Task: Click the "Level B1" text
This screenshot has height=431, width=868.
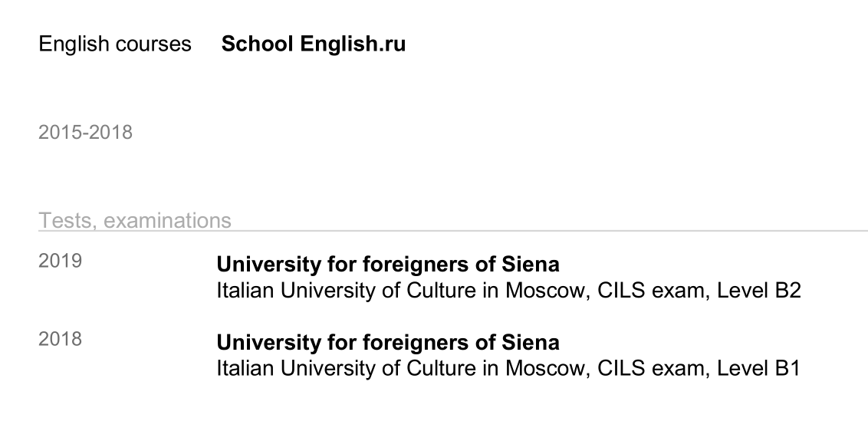Action: pos(758,369)
